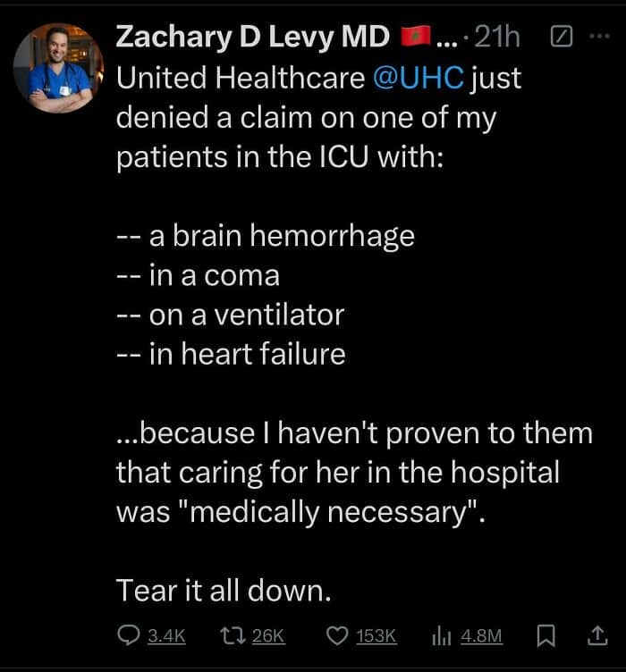Bookmark this tweet
Viewport: 626px width, 672px height.
(546, 635)
